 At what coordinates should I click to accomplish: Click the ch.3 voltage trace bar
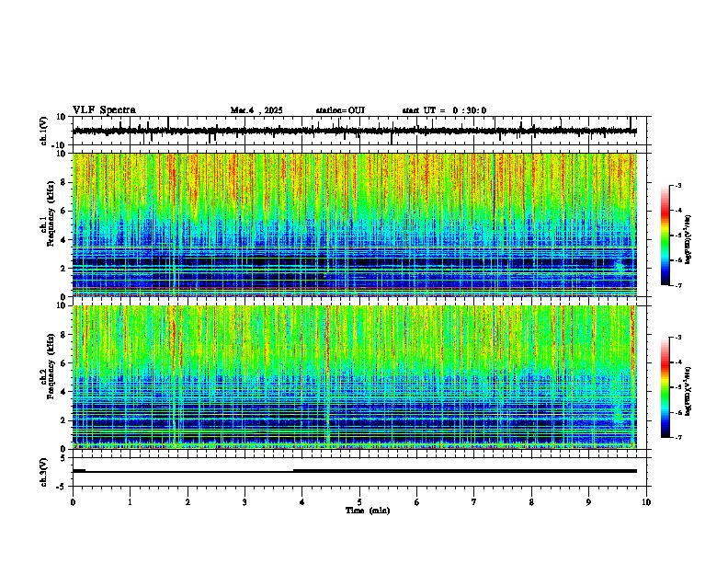355,471
